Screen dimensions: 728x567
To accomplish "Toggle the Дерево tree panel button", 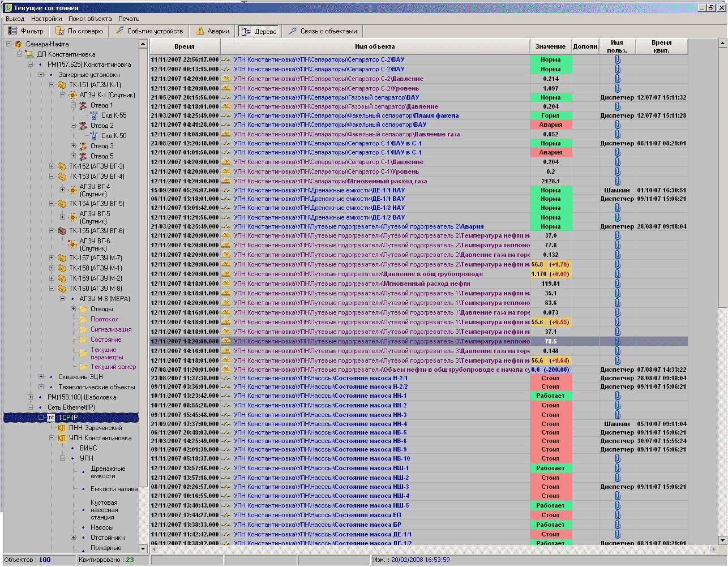I will tap(259, 31).
